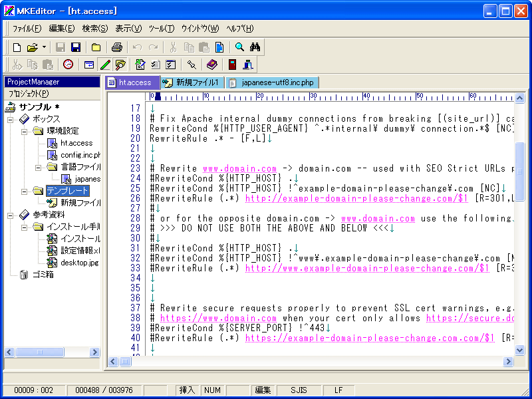Select the テンプレート folder
Screen dimensions: 532x399
click(x=68, y=191)
